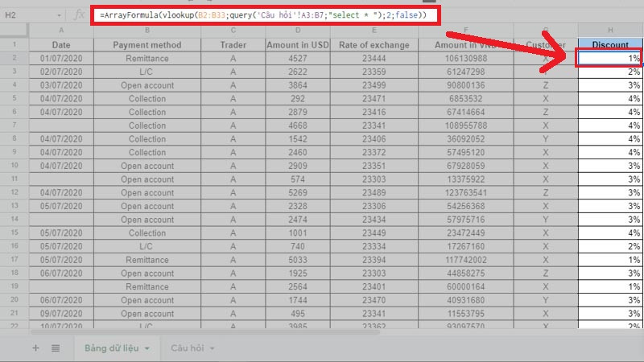Select discount cell 2% in row 3
Image resolution: width=644 pixels, height=362 pixels.
click(x=610, y=72)
